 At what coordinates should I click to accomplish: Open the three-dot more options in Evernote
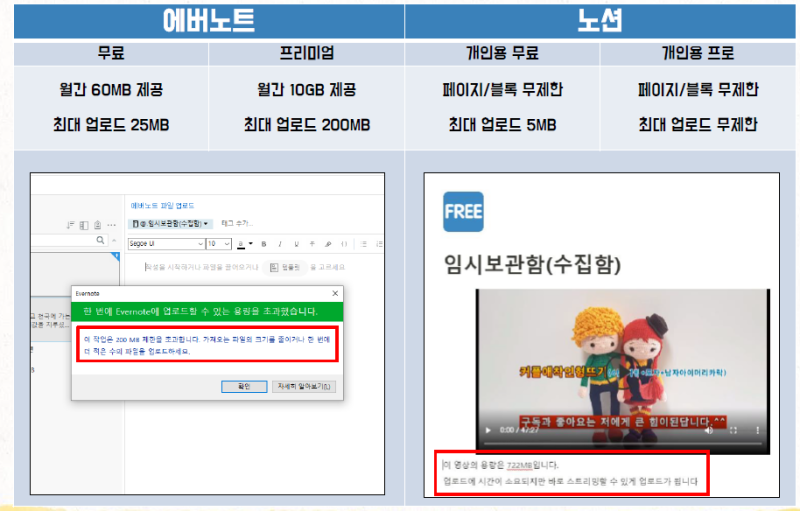click(111, 225)
